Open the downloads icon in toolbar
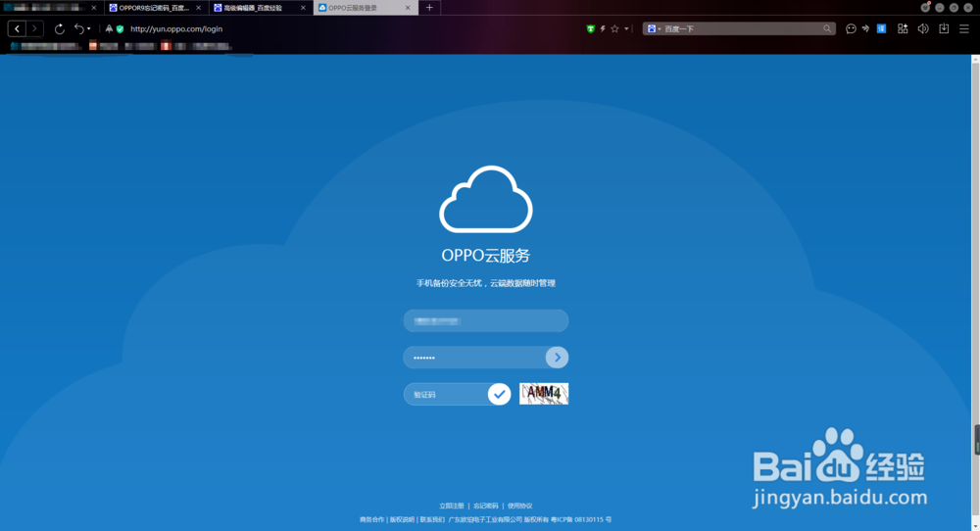The width and height of the screenshot is (980, 531). [944, 28]
